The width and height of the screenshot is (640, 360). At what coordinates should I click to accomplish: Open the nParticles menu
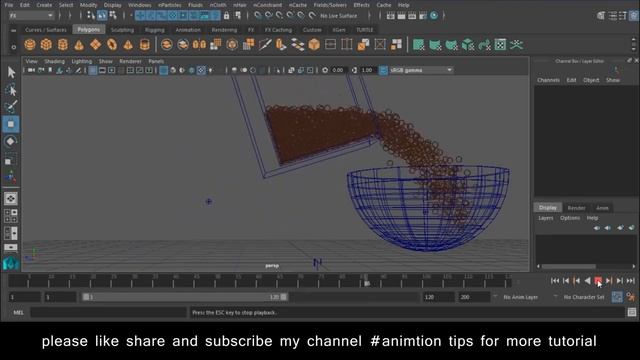tap(169, 5)
